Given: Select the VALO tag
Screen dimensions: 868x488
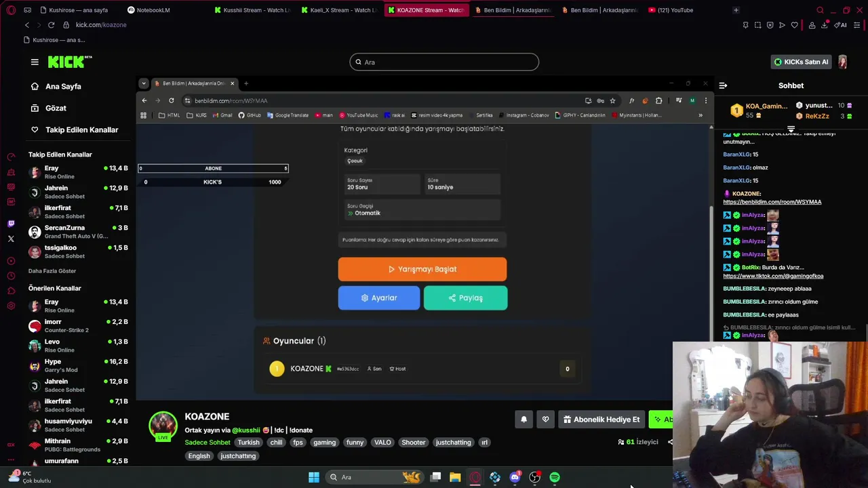Looking at the screenshot, I should pos(382,442).
